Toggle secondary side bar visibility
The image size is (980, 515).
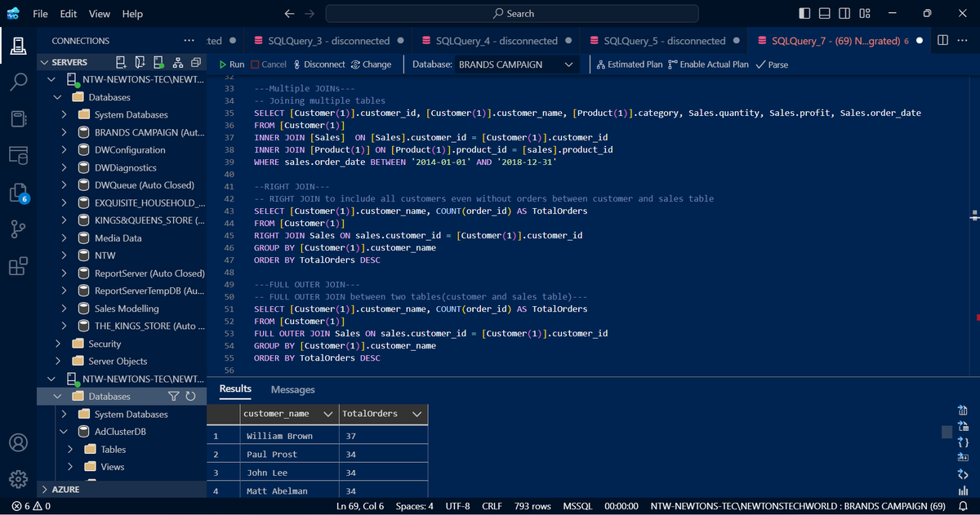point(844,14)
